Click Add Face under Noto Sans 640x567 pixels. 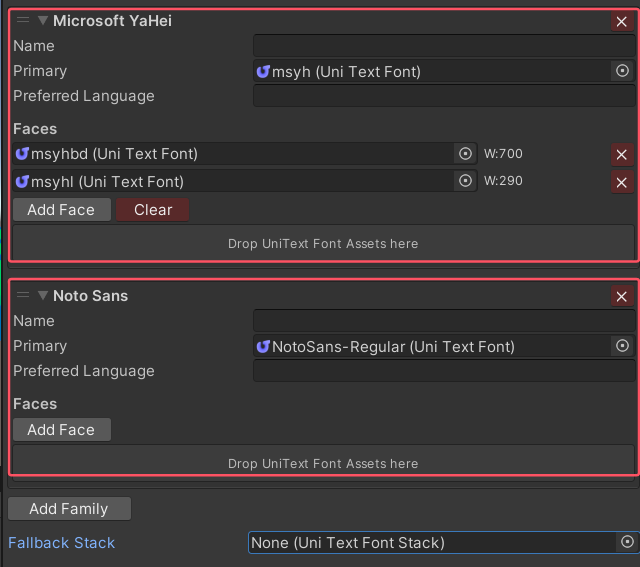(62, 430)
